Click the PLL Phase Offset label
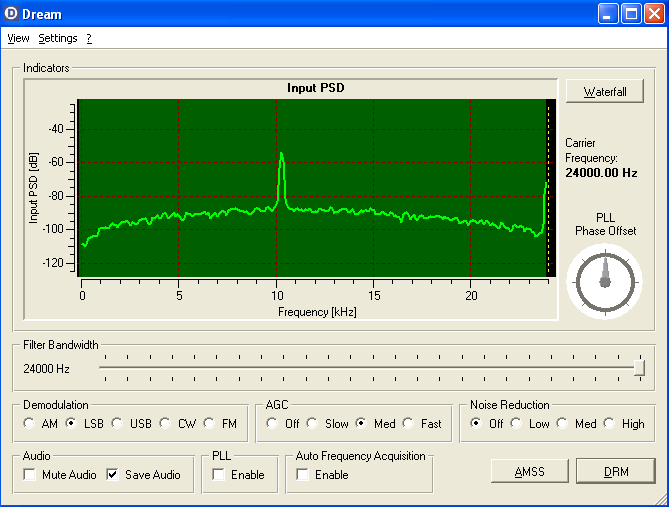Viewport: 669px width, 507px height. click(x=605, y=224)
